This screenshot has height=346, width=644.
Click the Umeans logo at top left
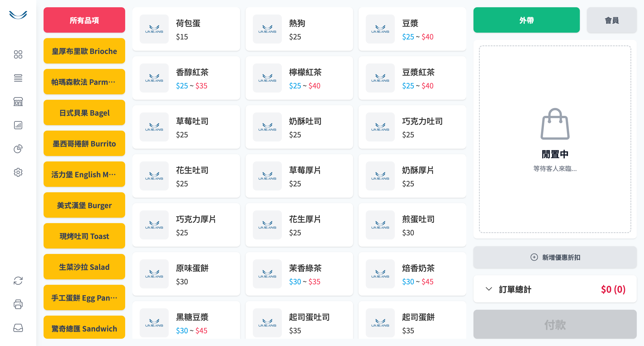coord(18,15)
